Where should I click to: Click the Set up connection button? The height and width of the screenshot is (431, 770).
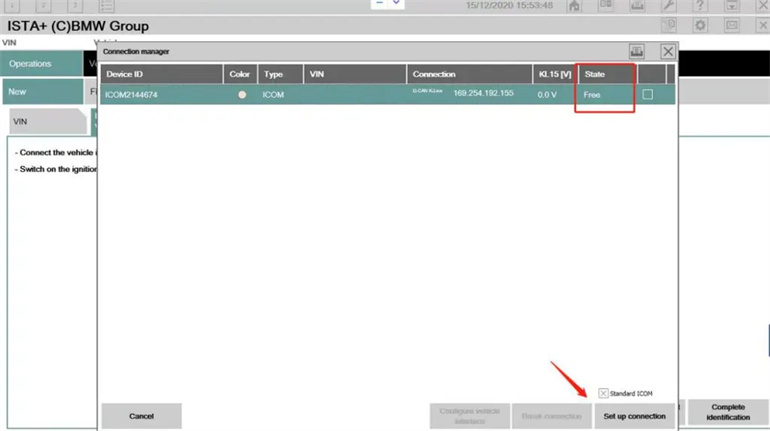point(634,416)
